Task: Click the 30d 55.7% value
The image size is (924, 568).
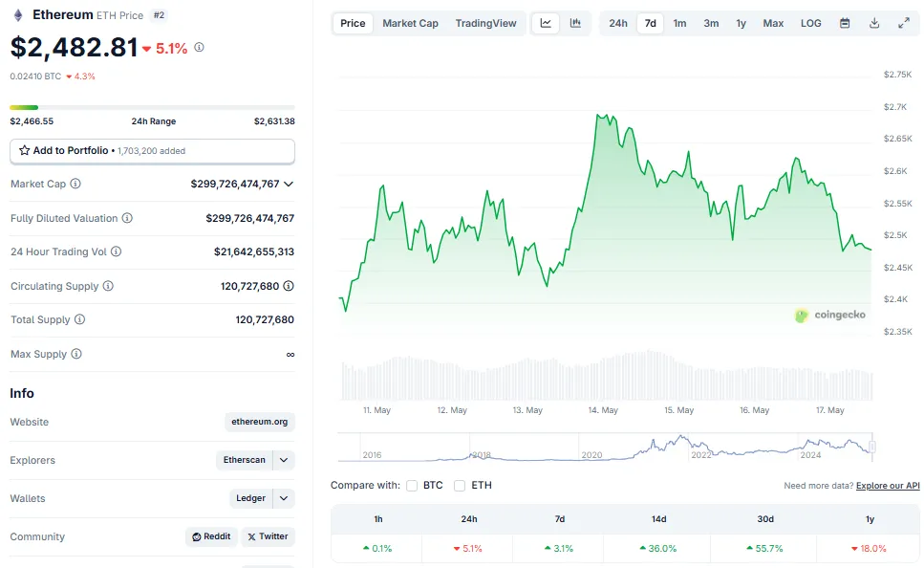Action: [764, 549]
